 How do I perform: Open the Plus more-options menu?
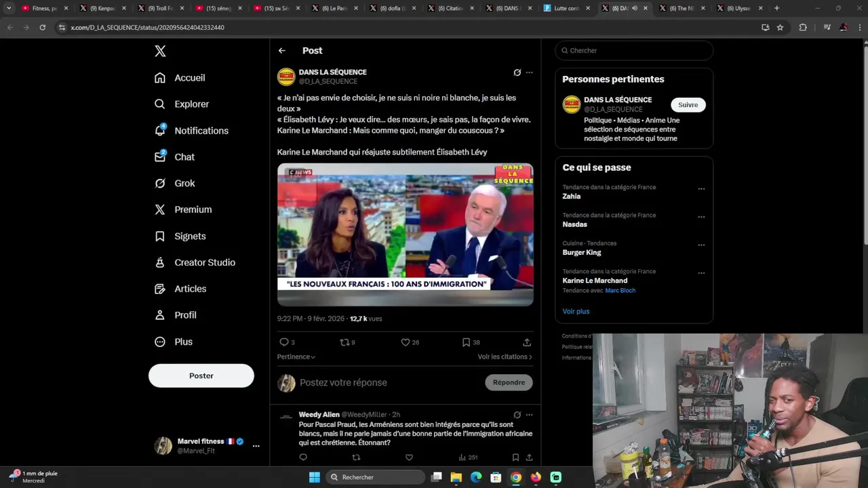click(174, 342)
